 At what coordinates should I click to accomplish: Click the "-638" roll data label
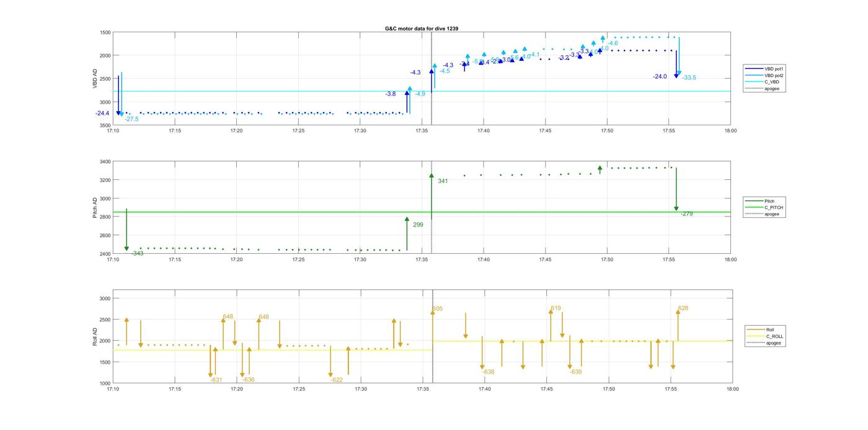488,372
